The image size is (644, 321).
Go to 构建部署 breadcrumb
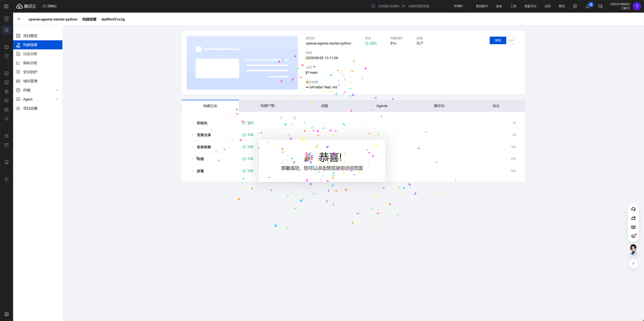tap(89, 19)
